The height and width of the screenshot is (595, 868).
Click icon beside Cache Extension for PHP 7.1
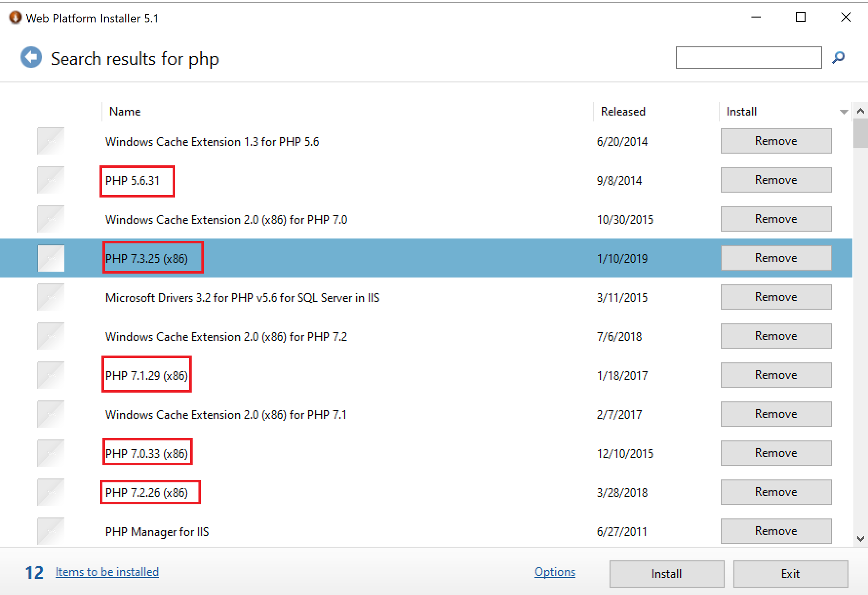click(x=51, y=414)
